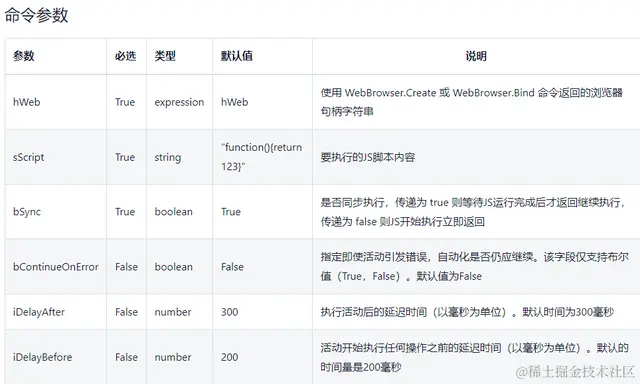Click the 要执行的JS脚本内容 description
This screenshot has width=640, height=384.
368,157
